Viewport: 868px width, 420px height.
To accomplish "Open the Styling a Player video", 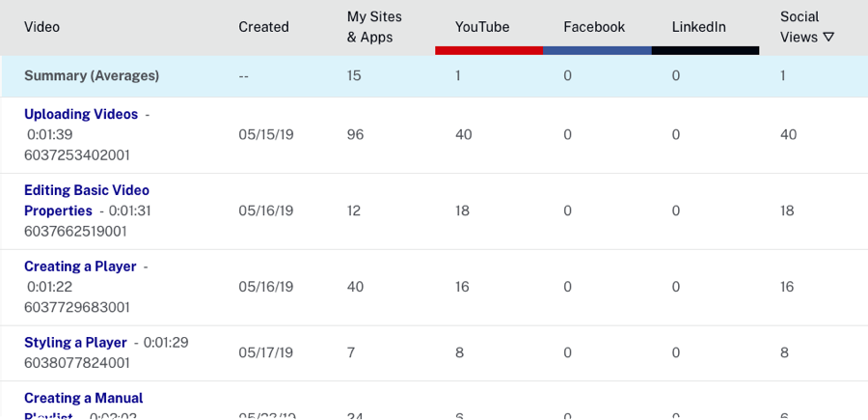I will click(75, 343).
